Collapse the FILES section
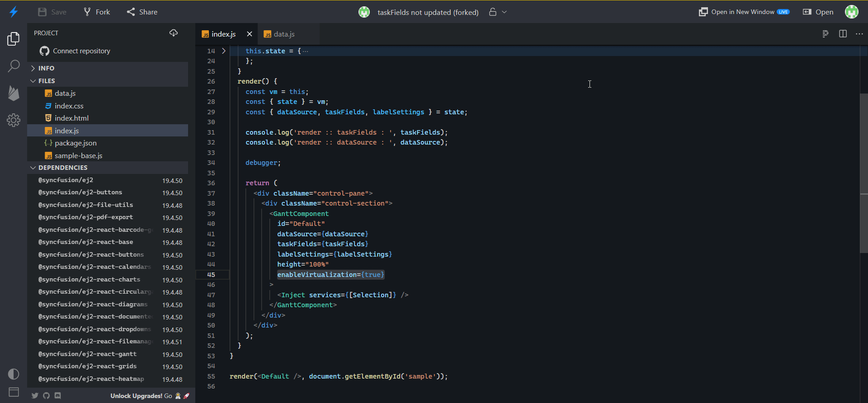Viewport: 868px width, 403px height. click(108, 81)
